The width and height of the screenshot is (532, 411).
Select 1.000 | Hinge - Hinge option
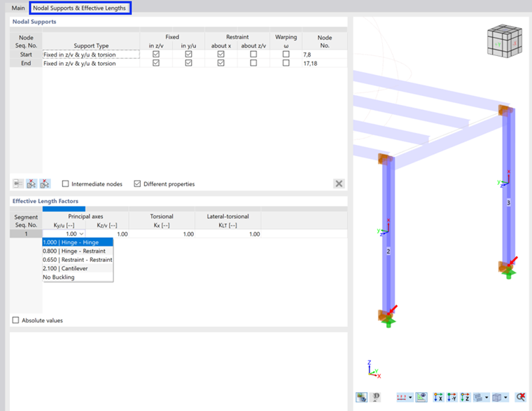tap(78, 242)
